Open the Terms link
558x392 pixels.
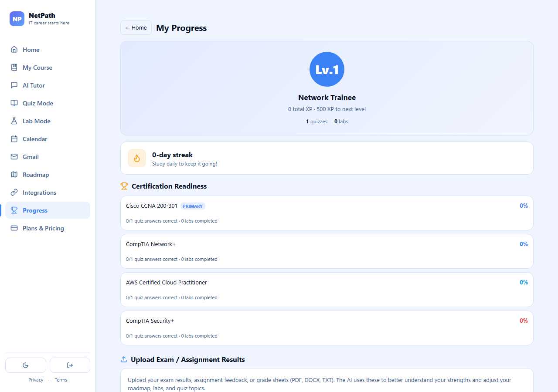[61, 380]
